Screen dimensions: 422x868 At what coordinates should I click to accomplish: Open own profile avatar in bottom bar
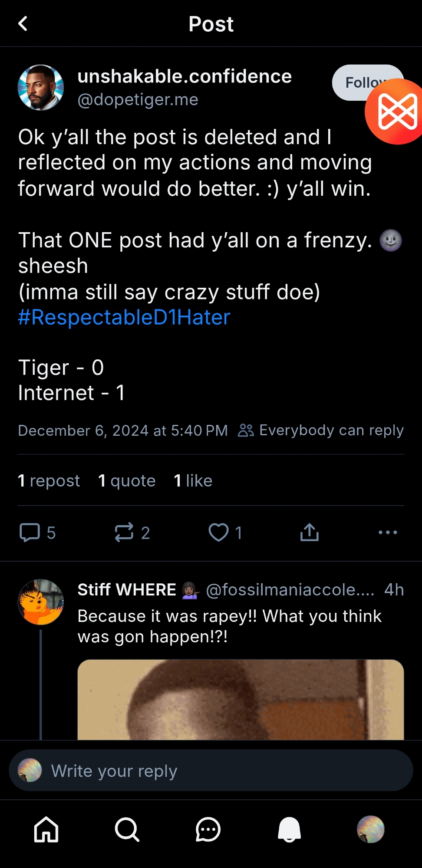point(370,829)
